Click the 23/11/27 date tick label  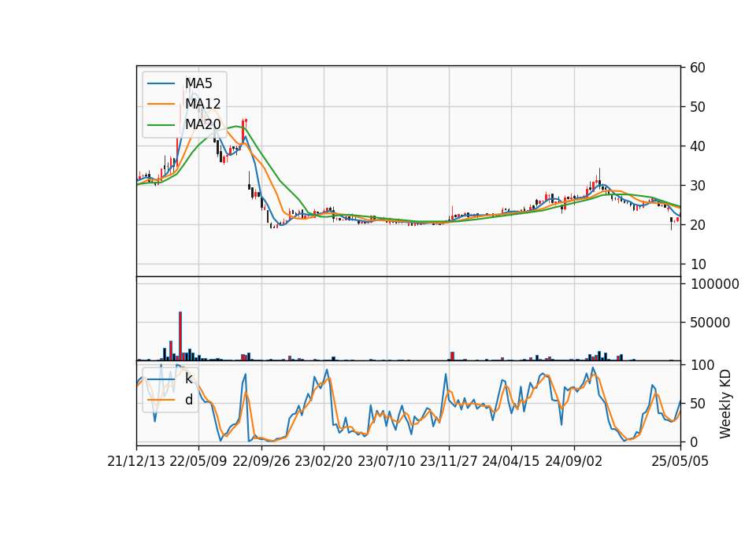pyautogui.click(x=449, y=461)
